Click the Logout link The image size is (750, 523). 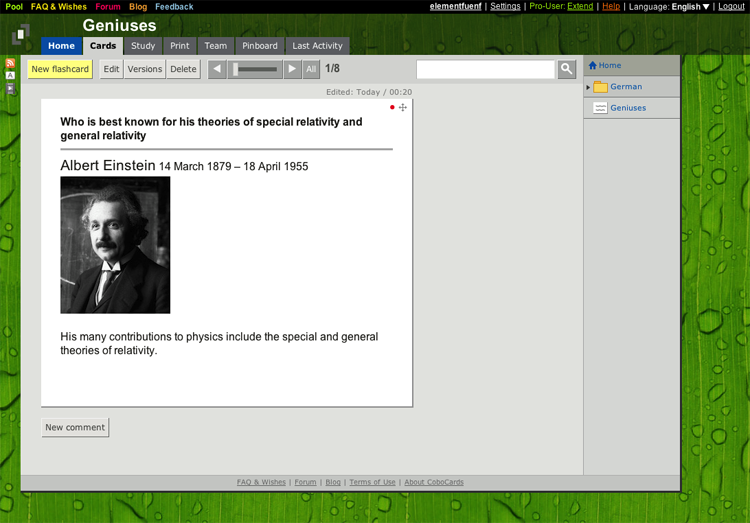731,7
